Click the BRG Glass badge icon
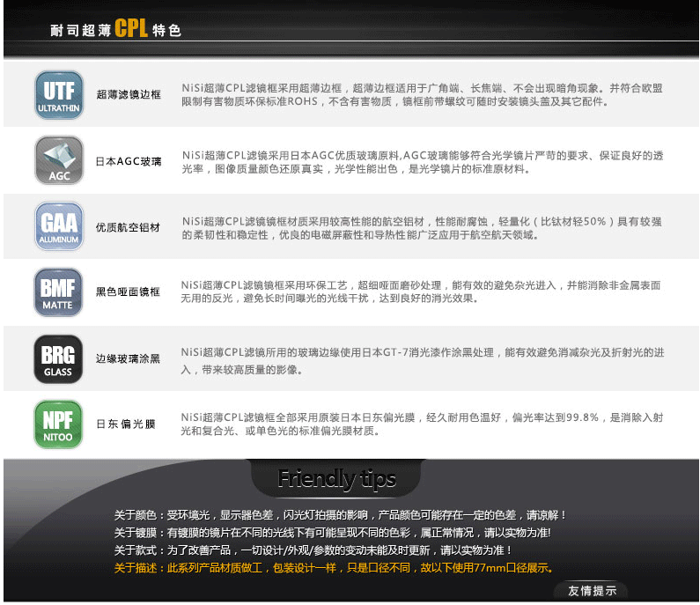 click(58, 359)
